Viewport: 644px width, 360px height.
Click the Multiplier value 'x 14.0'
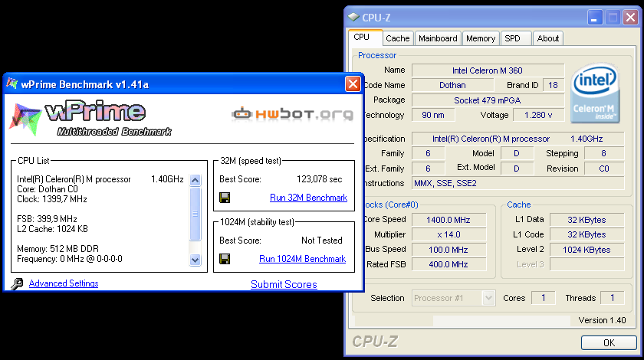pyautogui.click(x=449, y=234)
